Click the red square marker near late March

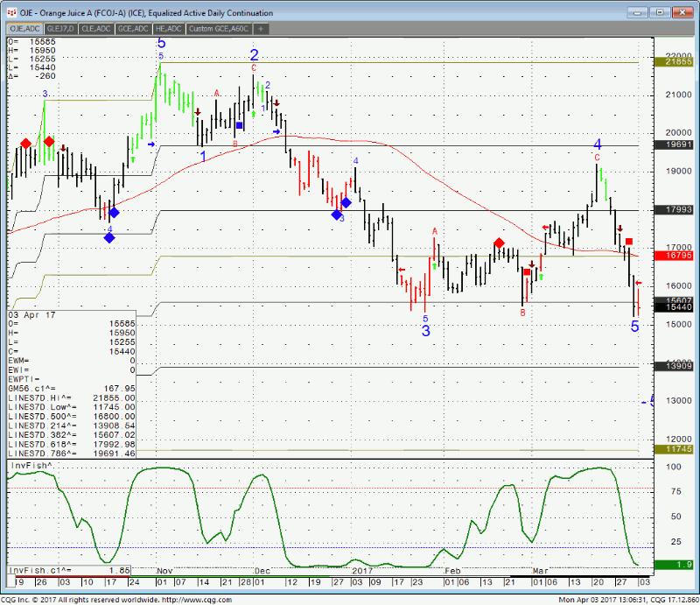coord(629,242)
